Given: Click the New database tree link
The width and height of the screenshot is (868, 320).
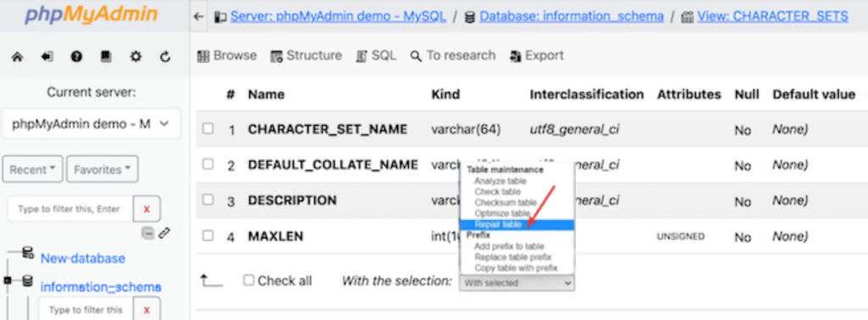Looking at the screenshot, I should tap(83, 258).
